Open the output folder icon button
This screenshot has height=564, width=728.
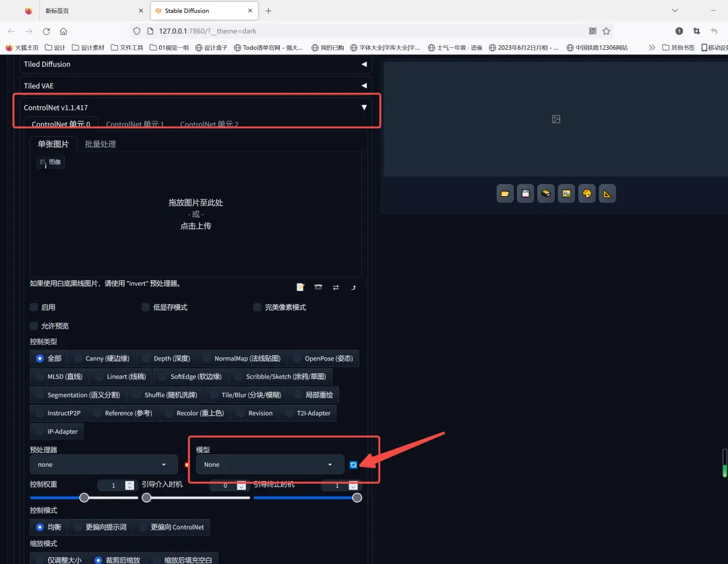coord(505,193)
